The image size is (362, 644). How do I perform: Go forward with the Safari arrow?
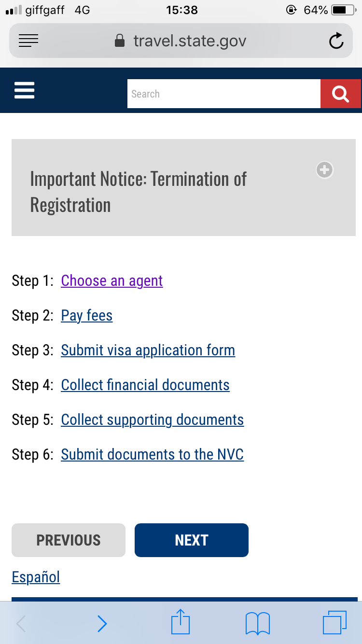(x=102, y=623)
